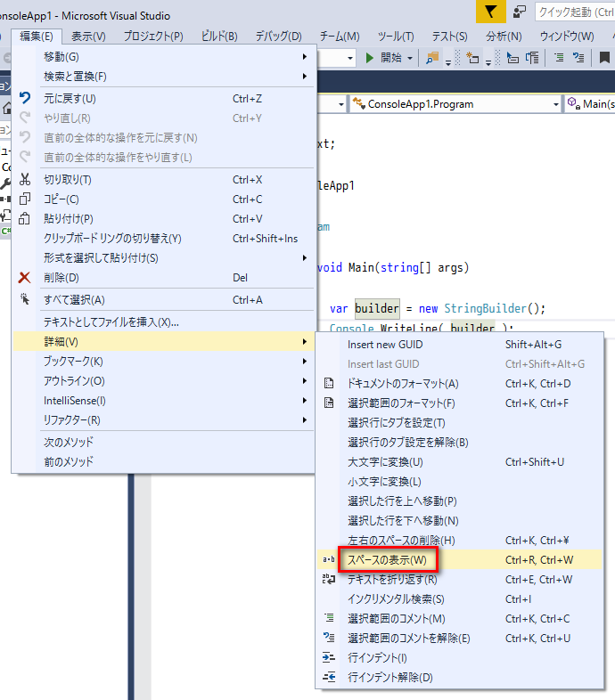Click the comment icon beside 選択範囲のコメント
This screenshot has height=700, width=615.
pos(329,618)
